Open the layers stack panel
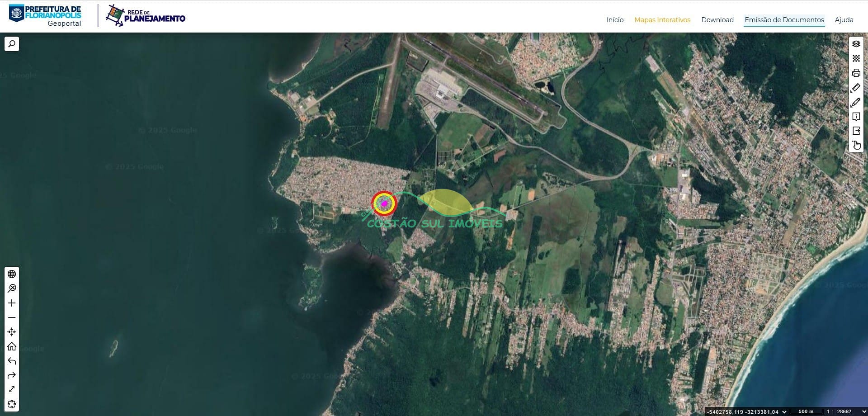Viewport: 868px width, 416px height. (856, 44)
